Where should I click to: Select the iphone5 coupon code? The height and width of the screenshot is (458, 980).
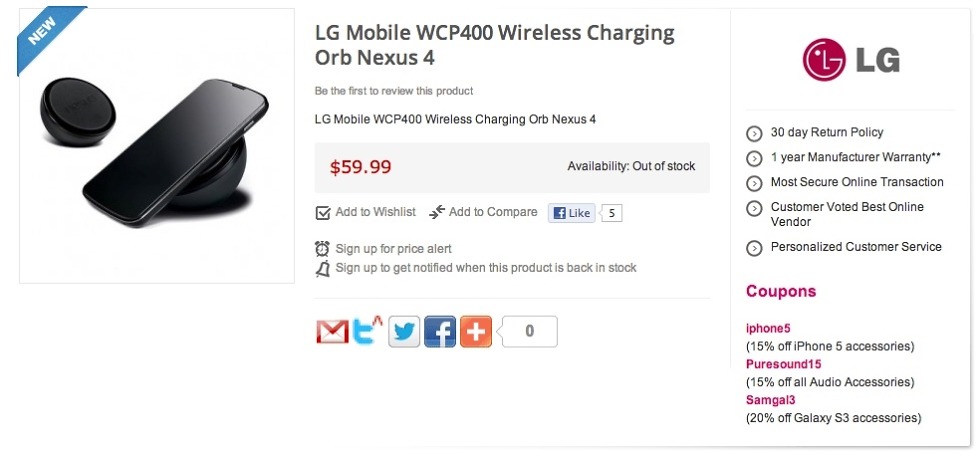(768, 328)
